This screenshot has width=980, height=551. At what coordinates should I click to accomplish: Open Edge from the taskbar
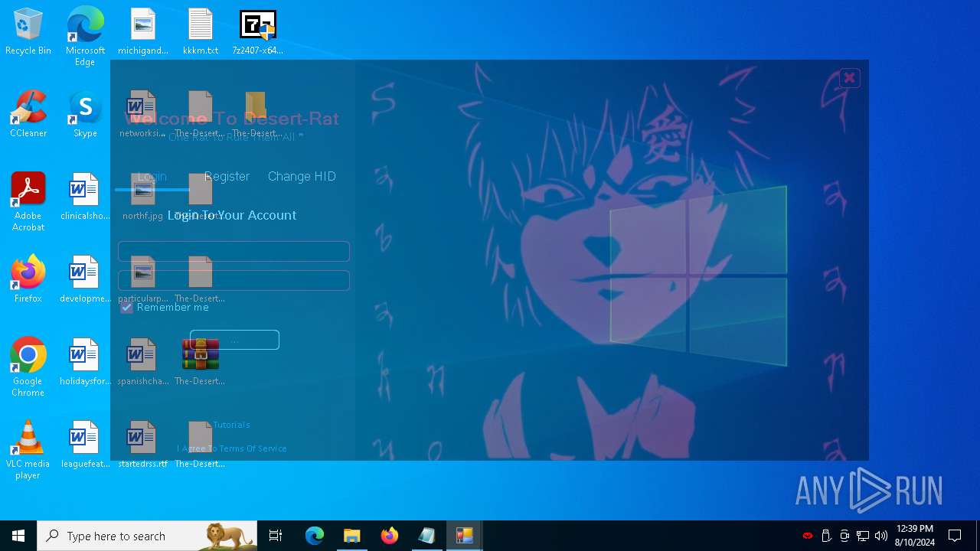point(315,536)
